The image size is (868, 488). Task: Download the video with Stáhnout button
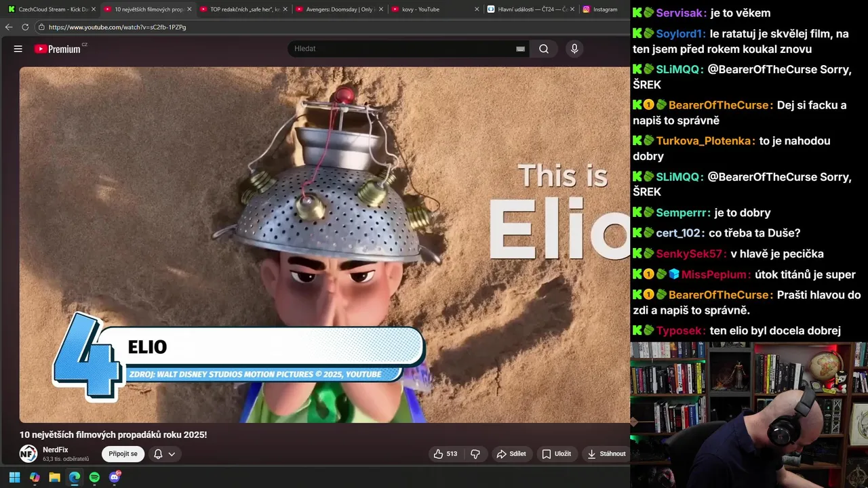[607, 454]
